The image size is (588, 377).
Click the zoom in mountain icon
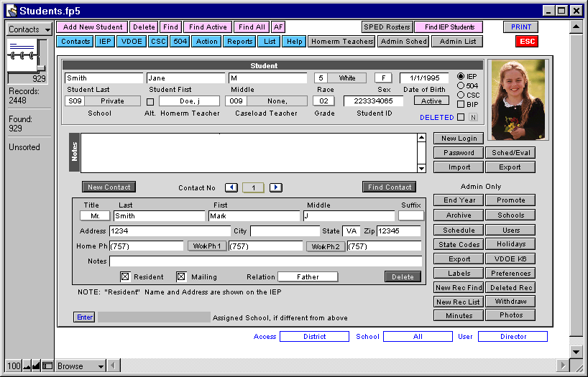(37, 366)
